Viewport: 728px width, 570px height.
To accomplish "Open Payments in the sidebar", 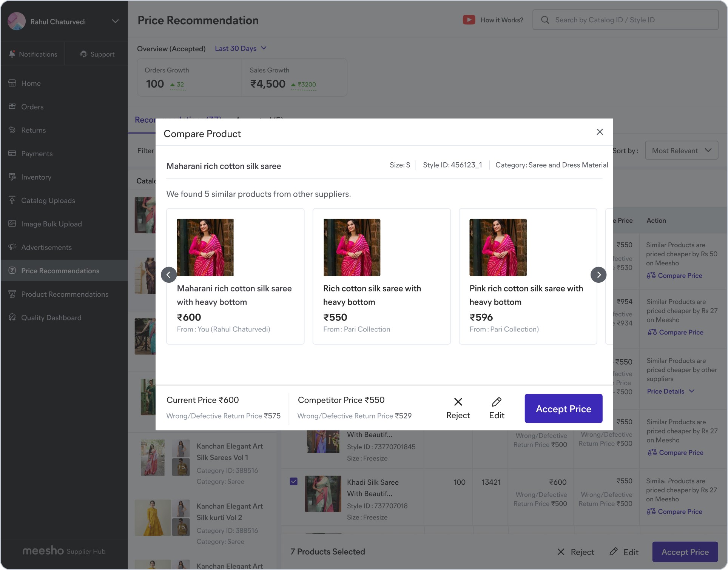I will coord(64,154).
